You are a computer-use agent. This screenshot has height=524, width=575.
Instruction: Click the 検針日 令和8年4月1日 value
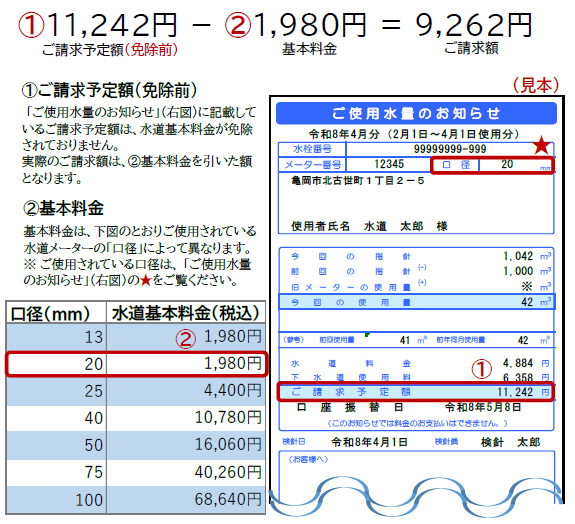coord(369,442)
